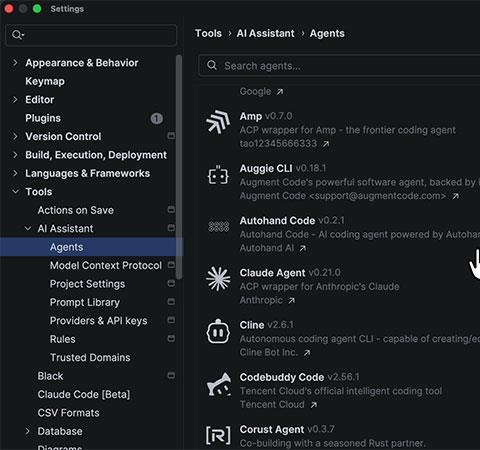Click the settings tree scrollbar
The image size is (480, 450).
179,167
